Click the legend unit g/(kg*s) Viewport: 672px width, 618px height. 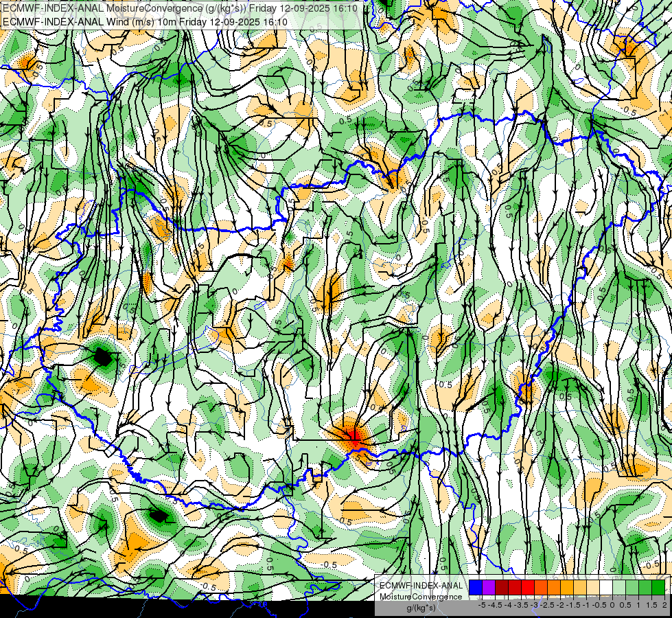coord(421,608)
